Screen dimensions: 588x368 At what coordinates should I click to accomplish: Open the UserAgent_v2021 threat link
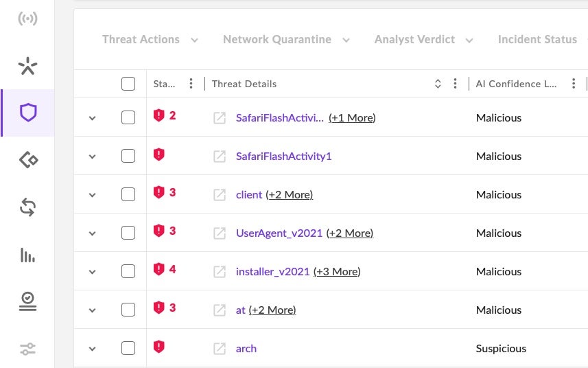(279, 233)
